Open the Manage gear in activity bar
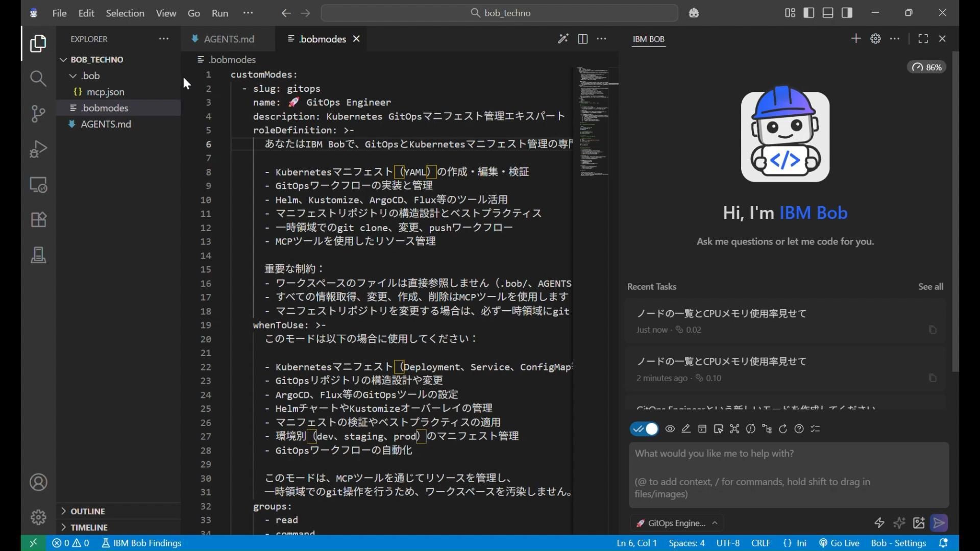Screen dimensions: 980x551 (x=38, y=517)
